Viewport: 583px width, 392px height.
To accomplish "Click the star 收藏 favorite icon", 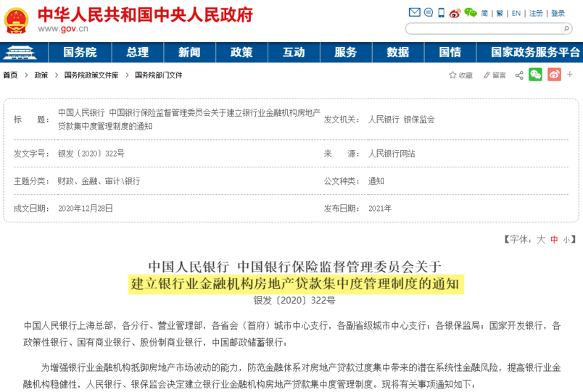I will pyautogui.click(x=460, y=75).
